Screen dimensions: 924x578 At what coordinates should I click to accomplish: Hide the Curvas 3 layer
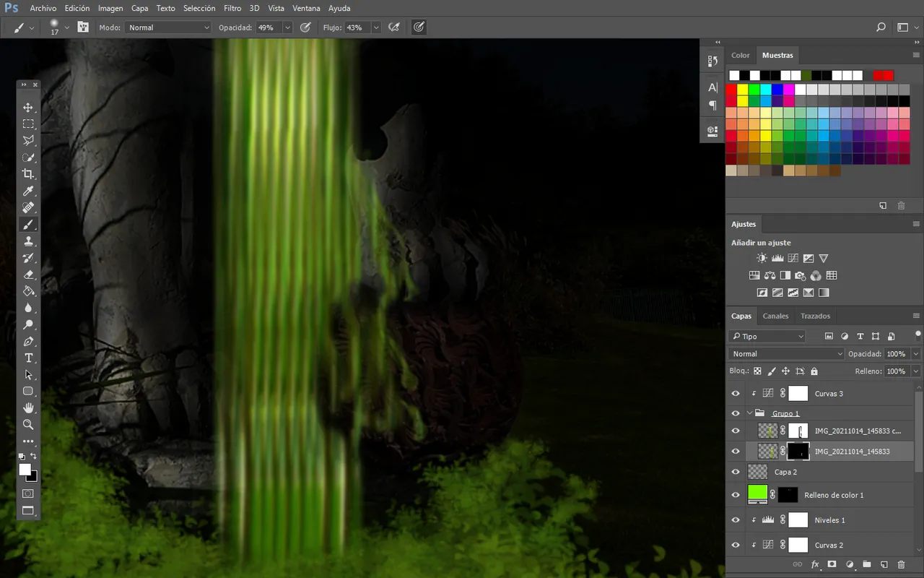coord(736,394)
